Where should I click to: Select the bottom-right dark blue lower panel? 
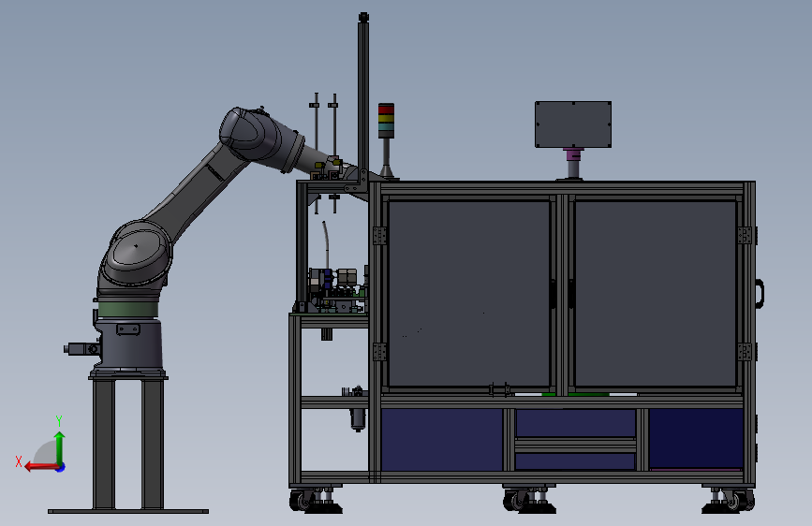(696, 439)
